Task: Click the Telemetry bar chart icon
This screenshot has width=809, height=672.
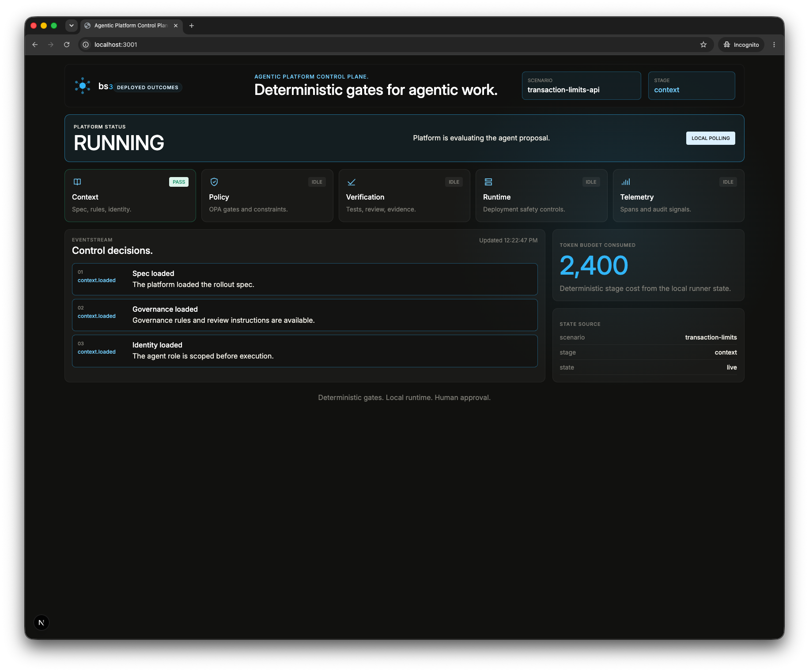Action: click(x=626, y=182)
